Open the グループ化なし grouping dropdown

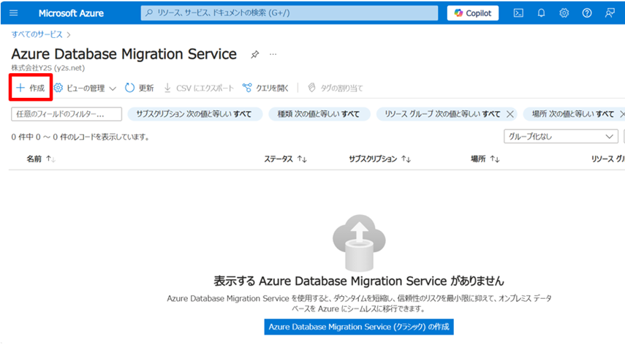point(561,137)
